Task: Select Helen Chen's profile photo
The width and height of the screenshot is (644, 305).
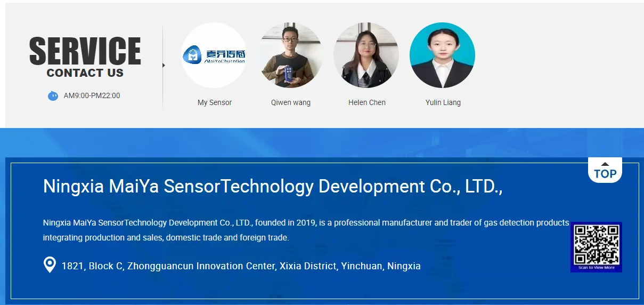Action: pos(366,55)
